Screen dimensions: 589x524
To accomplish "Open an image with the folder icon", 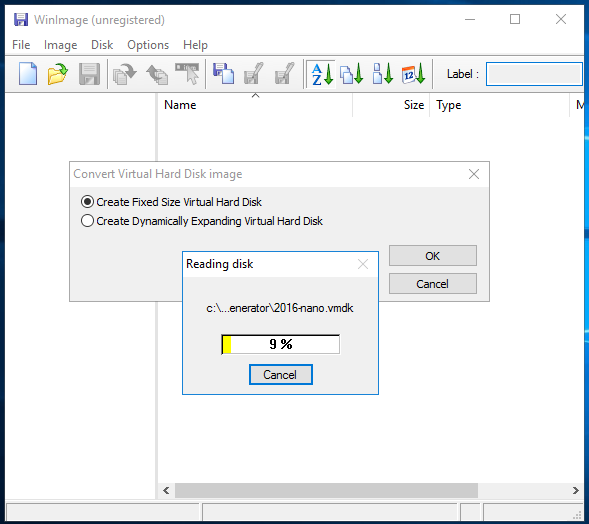I will [57, 74].
